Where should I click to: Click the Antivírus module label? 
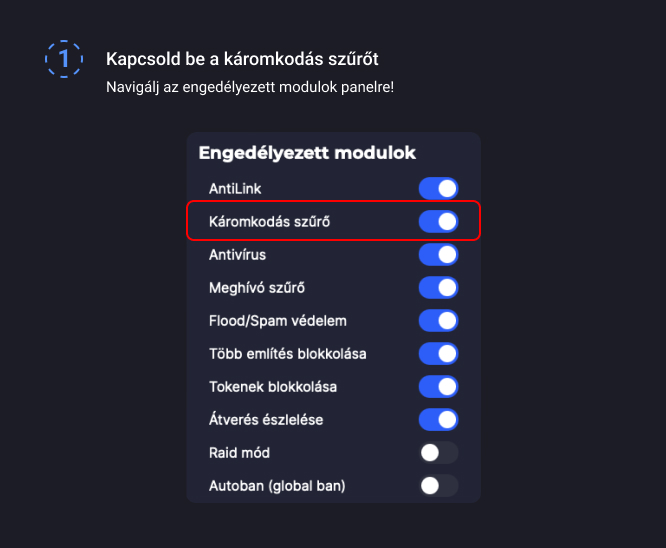237,254
